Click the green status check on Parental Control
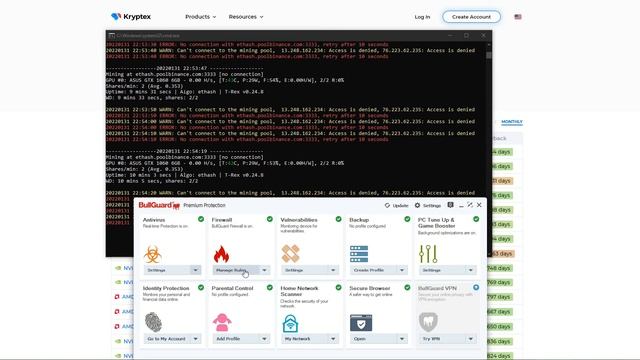Image resolution: width=640 pixels, height=360 pixels. pos(270,287)
